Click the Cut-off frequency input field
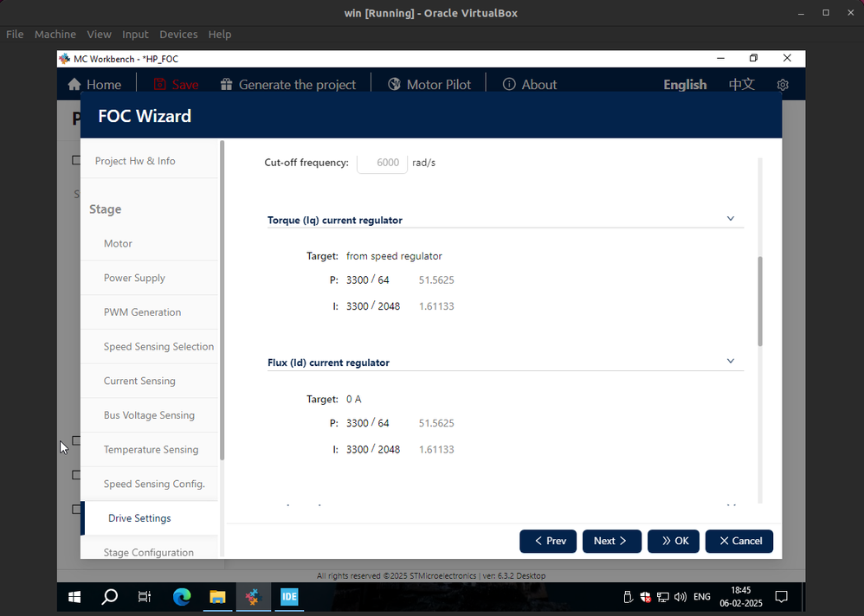 tap(382, 163)
